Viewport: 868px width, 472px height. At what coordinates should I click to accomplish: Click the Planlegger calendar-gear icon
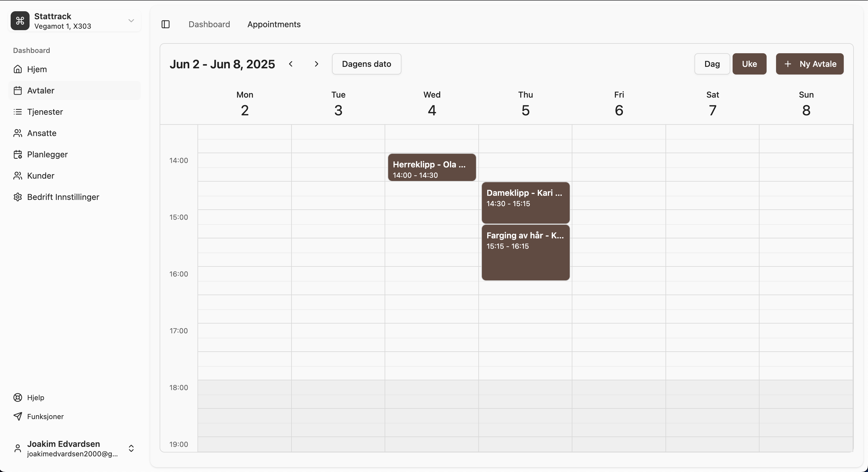[x=17, y=154]
